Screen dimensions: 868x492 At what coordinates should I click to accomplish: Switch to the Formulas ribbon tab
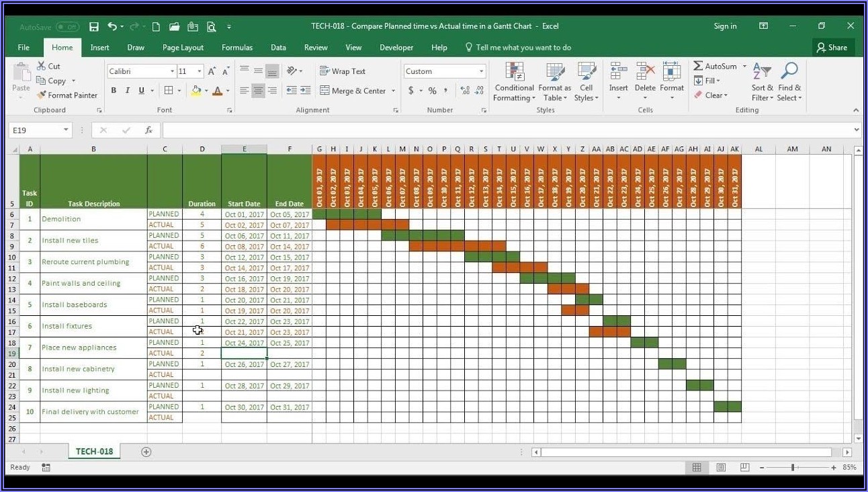[237, 48]
